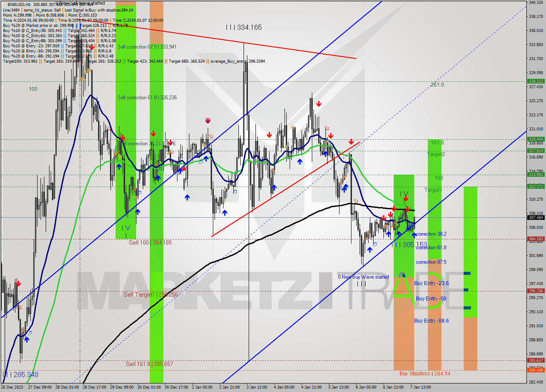The image size is (546, 392).
Task: Select the Target2 label
Action: pos(436,154)
